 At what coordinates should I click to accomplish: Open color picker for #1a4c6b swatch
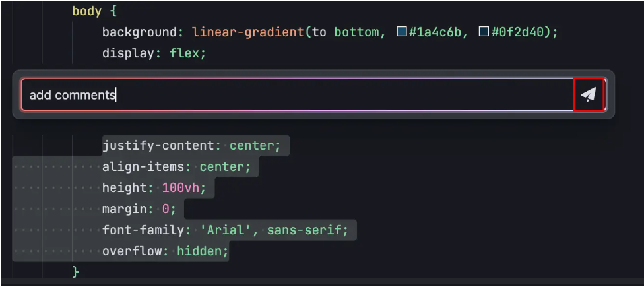pyautogui.click(x=402, y=32)
